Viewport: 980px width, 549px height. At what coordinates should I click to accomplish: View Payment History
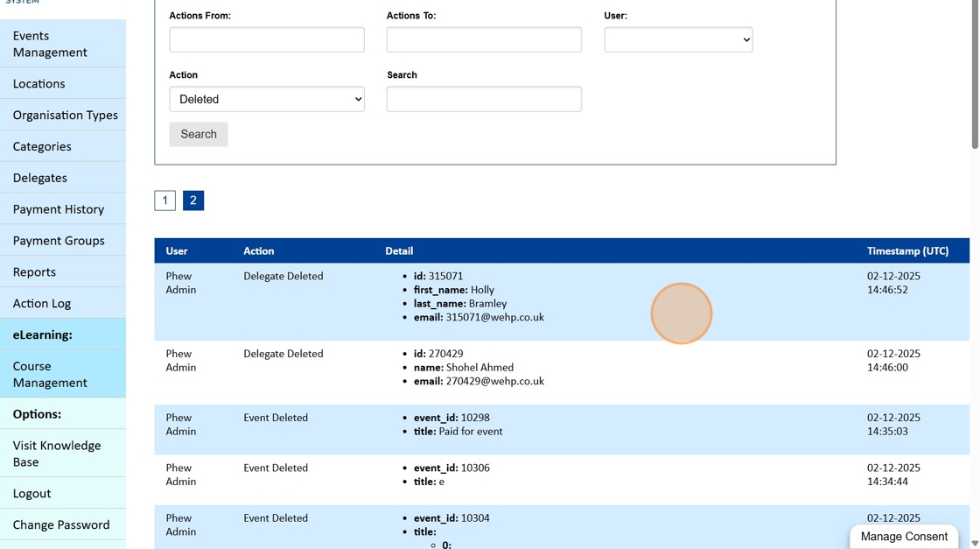(59, 209)
